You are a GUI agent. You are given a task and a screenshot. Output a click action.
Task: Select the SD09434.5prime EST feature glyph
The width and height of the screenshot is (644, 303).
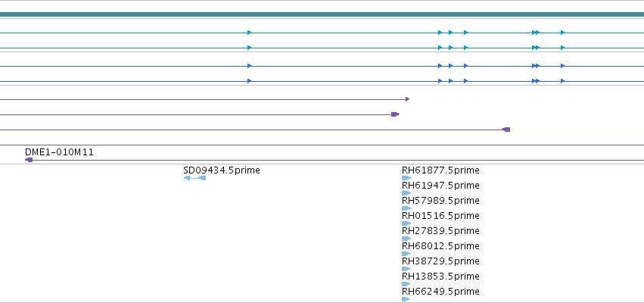[194, 178]
